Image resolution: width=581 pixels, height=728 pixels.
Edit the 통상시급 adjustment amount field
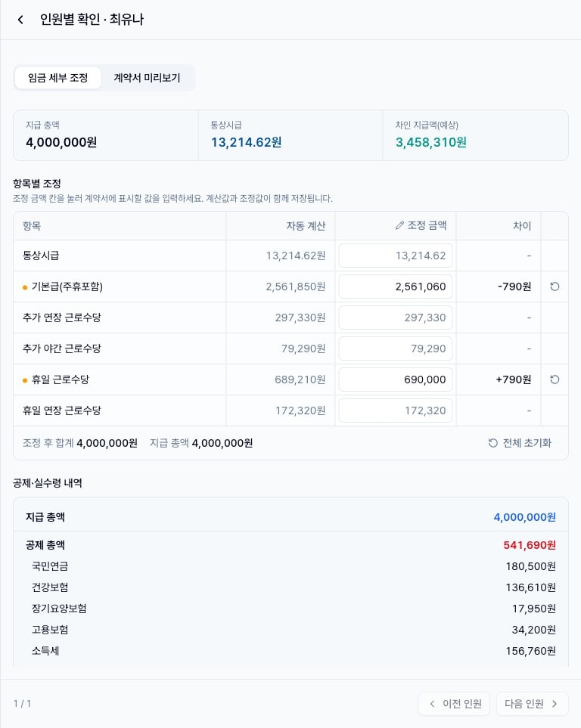coord(396,256)
